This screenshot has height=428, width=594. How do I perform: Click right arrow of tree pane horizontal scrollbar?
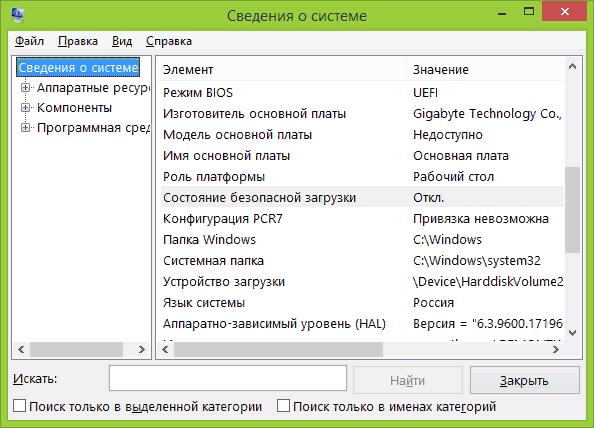click(142, 349)
